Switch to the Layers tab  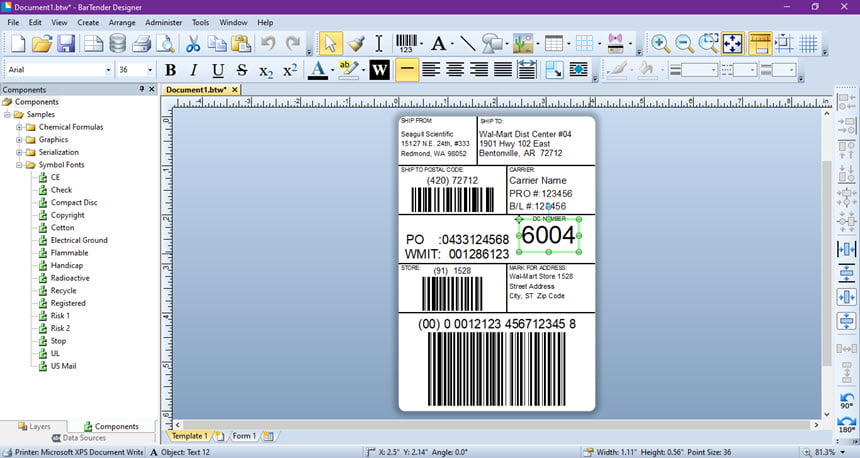34,426
